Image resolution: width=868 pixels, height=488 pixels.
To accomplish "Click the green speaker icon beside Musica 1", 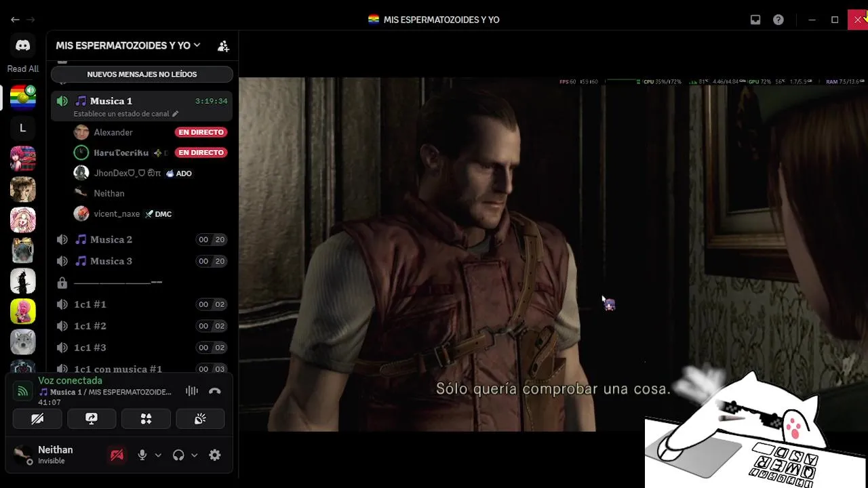I will pos(62,101).
